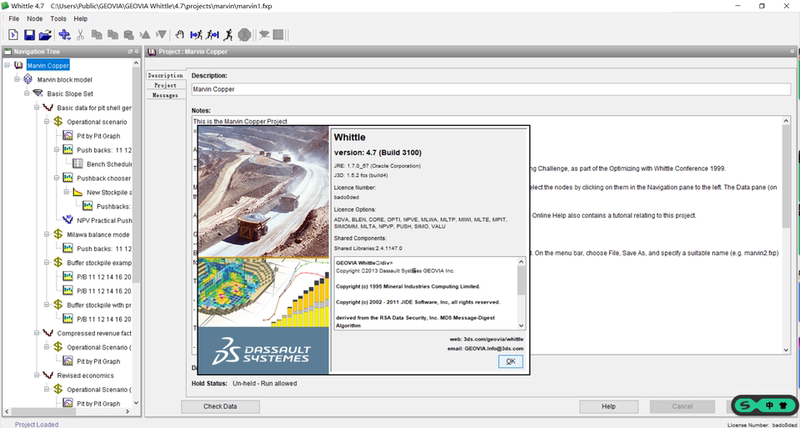Click the Copy icon next to the scissors
This screenshot has width=800, height=428.
(96, 35)
